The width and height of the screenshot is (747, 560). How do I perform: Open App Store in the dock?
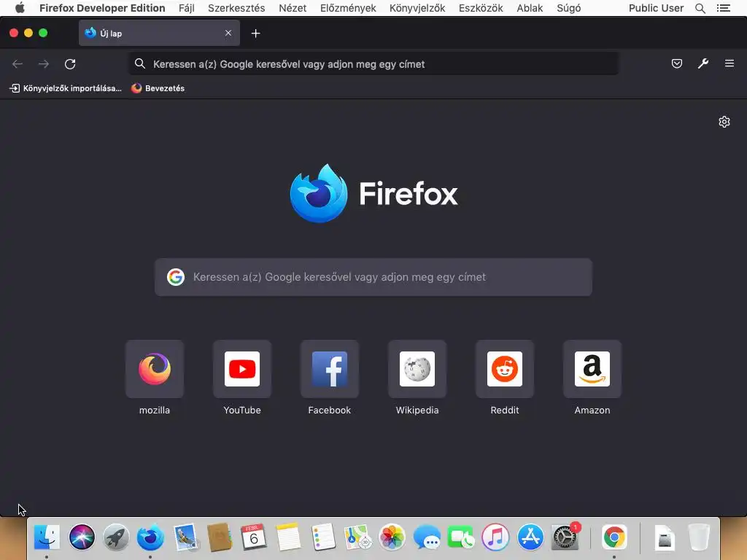(530, 537)
